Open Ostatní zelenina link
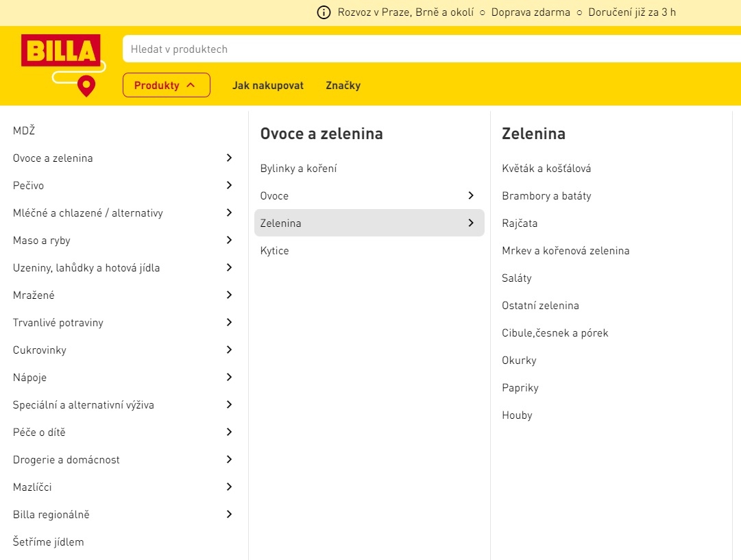Viewport: 741px width, 560px height. click(541, 305)
